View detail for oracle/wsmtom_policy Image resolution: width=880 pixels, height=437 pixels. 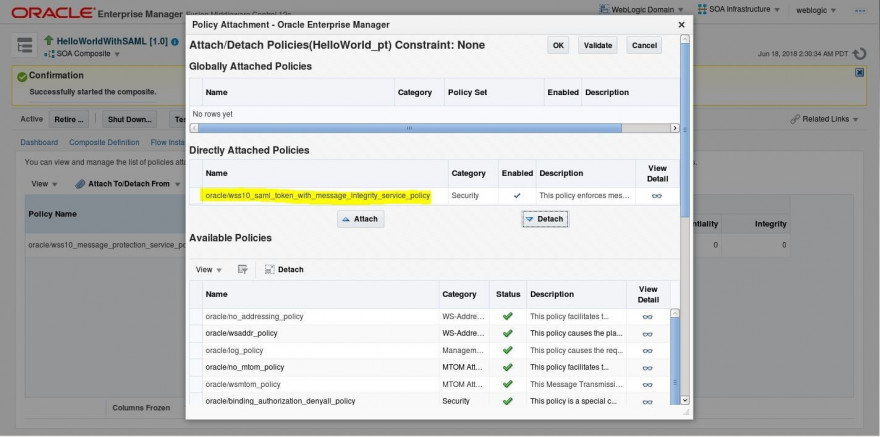click(648, 385)
